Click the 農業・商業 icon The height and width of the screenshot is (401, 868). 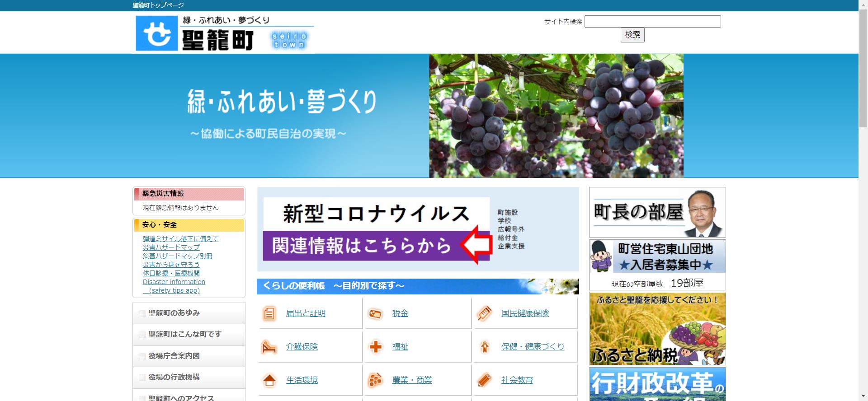coord(375,380)
